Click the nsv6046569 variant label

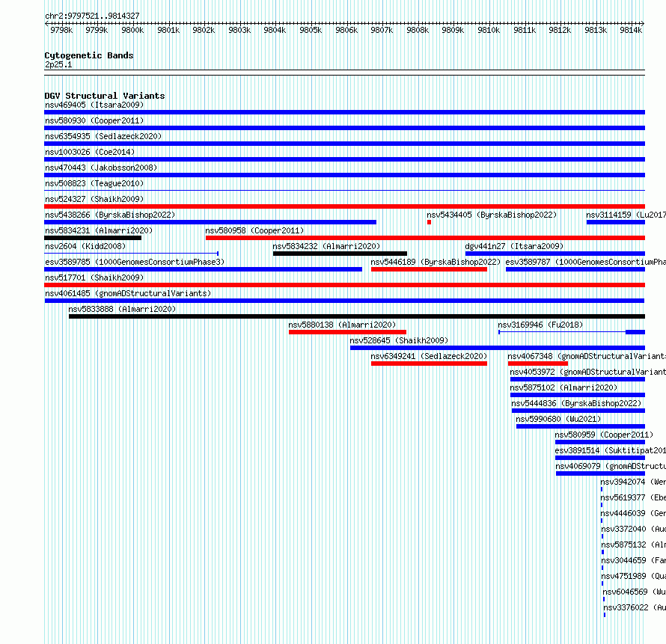click(634, 592)
